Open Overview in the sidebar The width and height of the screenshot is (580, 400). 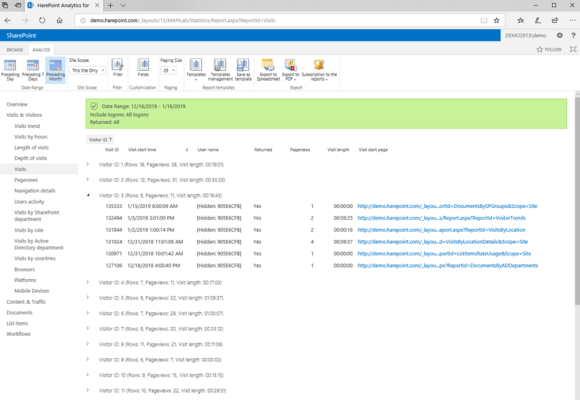click(17, 104)
